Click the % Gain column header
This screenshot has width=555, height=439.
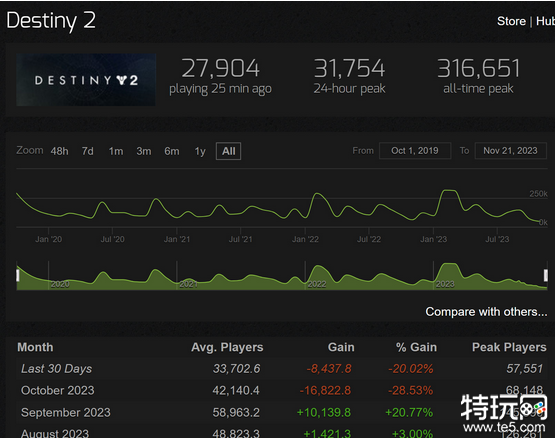coord(416,347)
